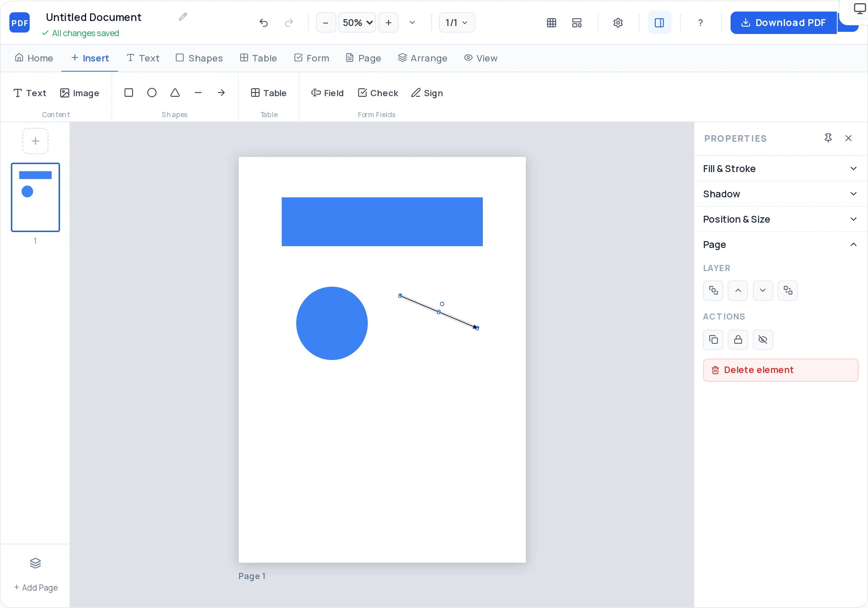Image resolution: width=868 pixels, height=608 pixels.
Task: Zoom in with the plus button
Action: (388, 23)
